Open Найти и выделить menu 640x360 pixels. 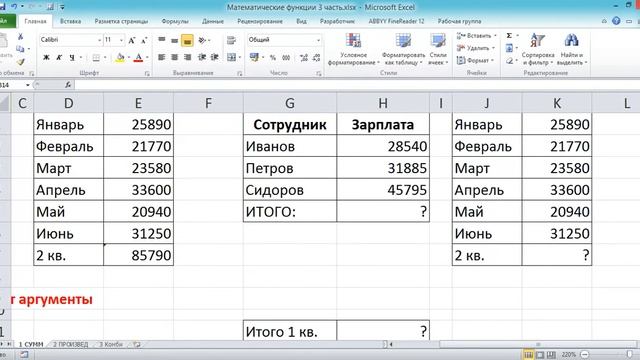tap(572, 49)
